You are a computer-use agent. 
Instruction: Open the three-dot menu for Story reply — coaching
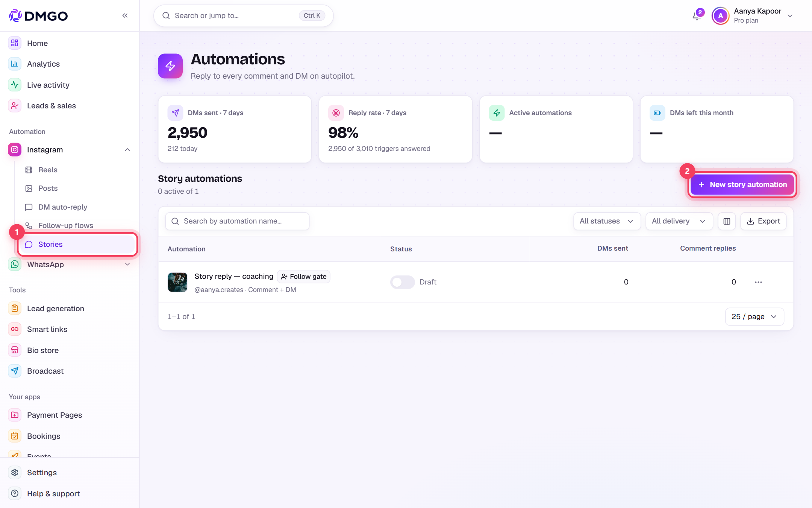(x=758, y=282)
